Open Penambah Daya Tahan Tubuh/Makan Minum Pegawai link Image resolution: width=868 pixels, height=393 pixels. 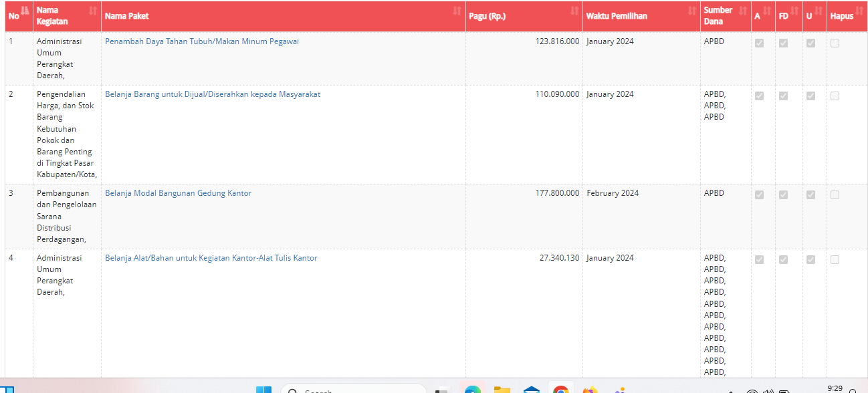point(202,41)
